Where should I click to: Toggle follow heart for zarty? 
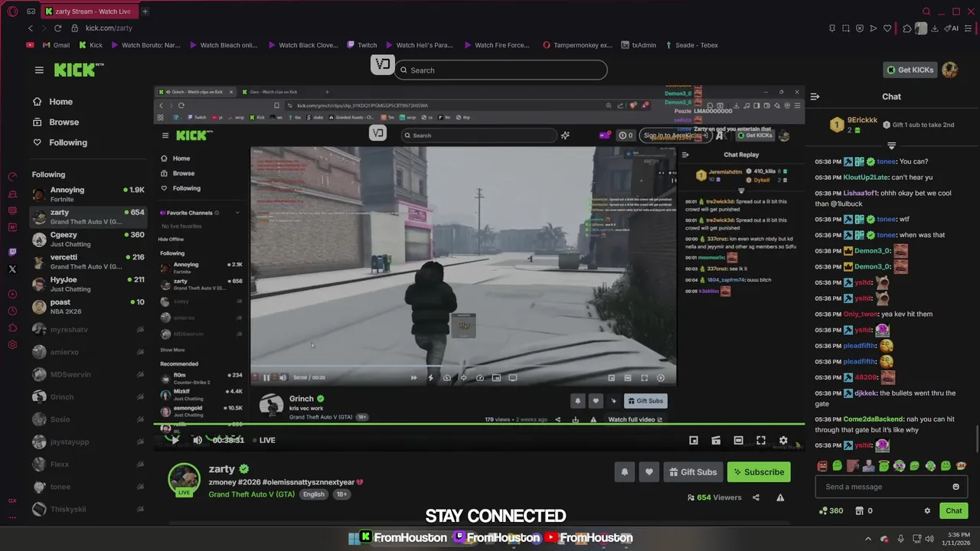(649, 472)
